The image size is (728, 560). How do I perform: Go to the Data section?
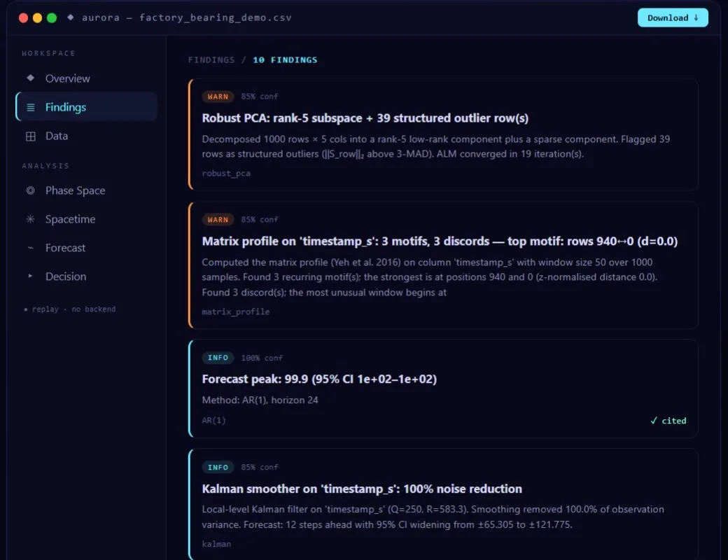click(86, 136)
